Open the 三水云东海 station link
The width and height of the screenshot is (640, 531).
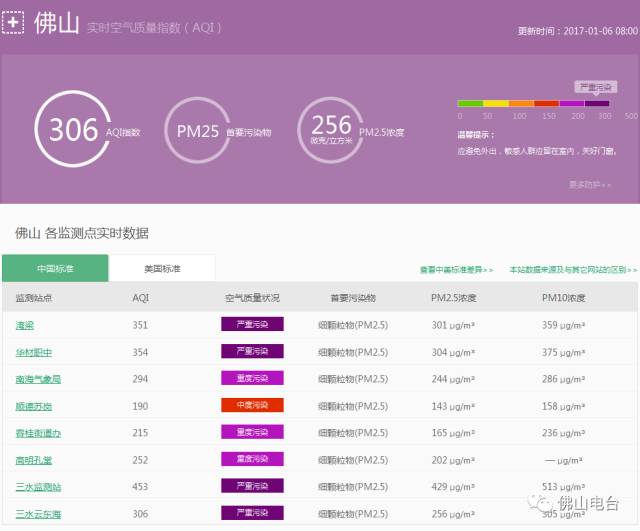[x=38, y=514]
